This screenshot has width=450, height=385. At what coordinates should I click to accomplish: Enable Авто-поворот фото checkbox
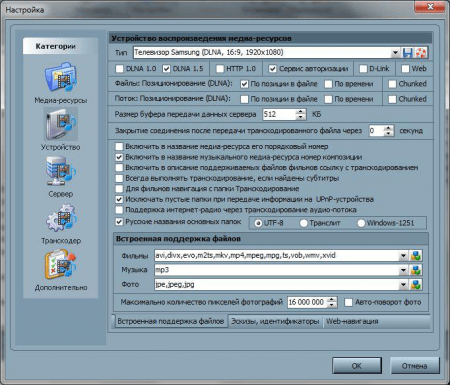(x=348, y=302)
